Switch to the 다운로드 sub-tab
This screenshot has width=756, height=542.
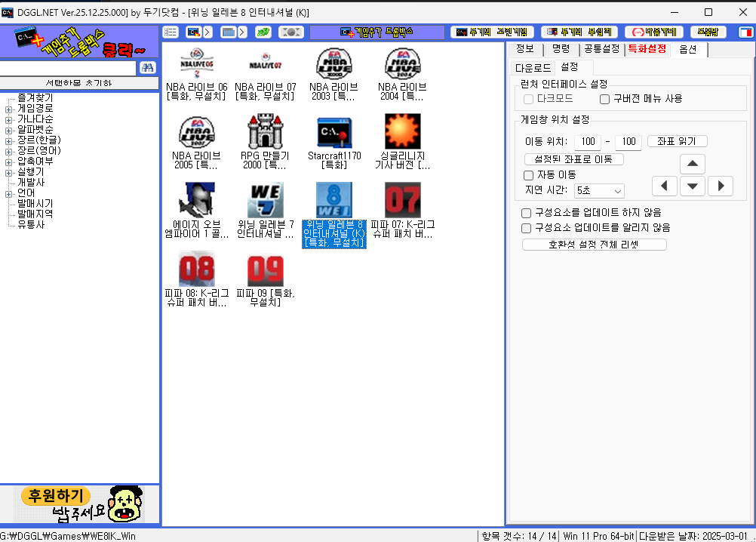533,68
